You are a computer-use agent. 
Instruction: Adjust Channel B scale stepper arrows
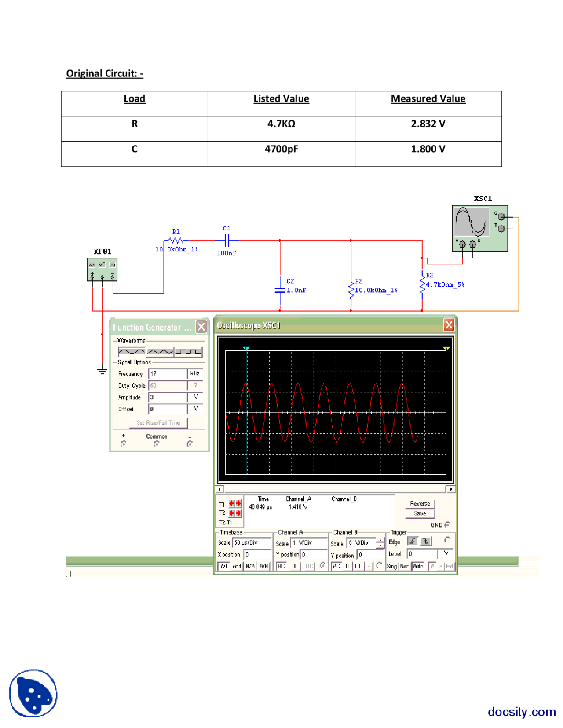coord(380,543)
